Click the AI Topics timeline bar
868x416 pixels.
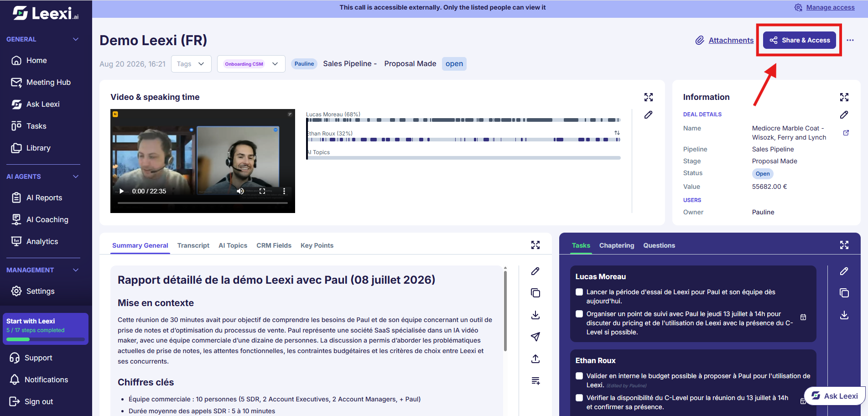pyautogui.click(x=463, y=158)
